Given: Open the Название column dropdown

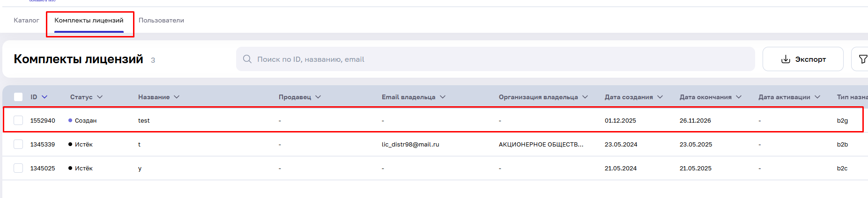Looking at the screenshot, I should point(177,97).
